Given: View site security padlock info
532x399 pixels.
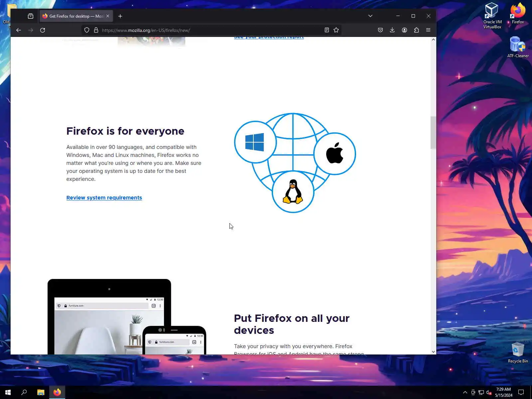Looking at the screenshot, I should click(96, 30).
